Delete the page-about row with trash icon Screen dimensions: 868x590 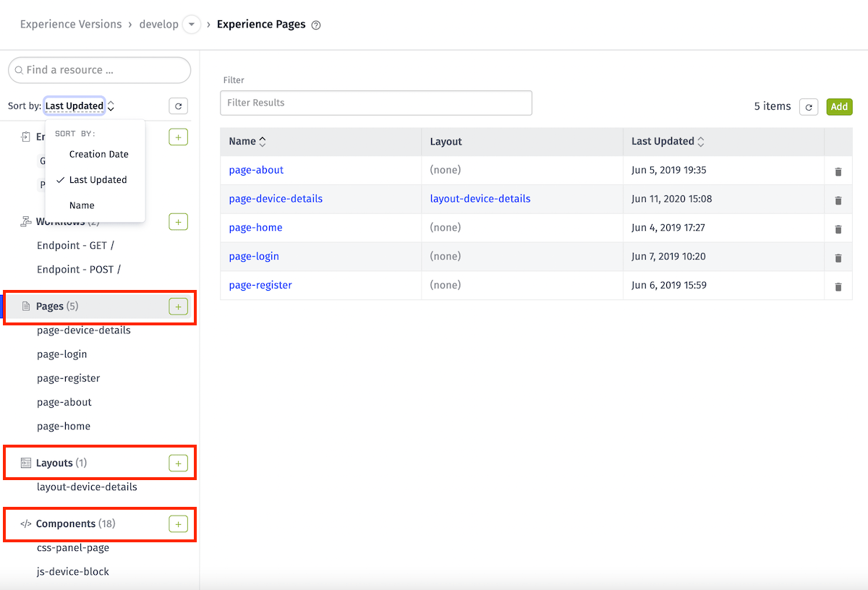838,171
